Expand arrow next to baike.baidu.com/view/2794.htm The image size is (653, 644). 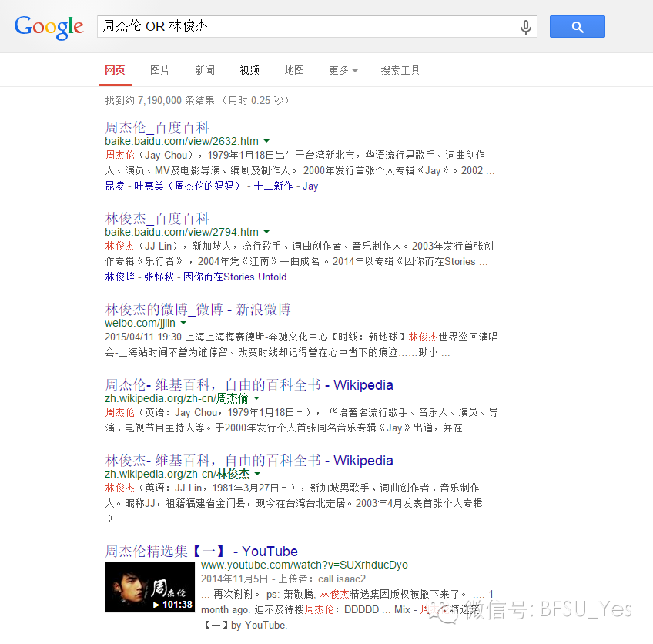click(x=266, y=232)
